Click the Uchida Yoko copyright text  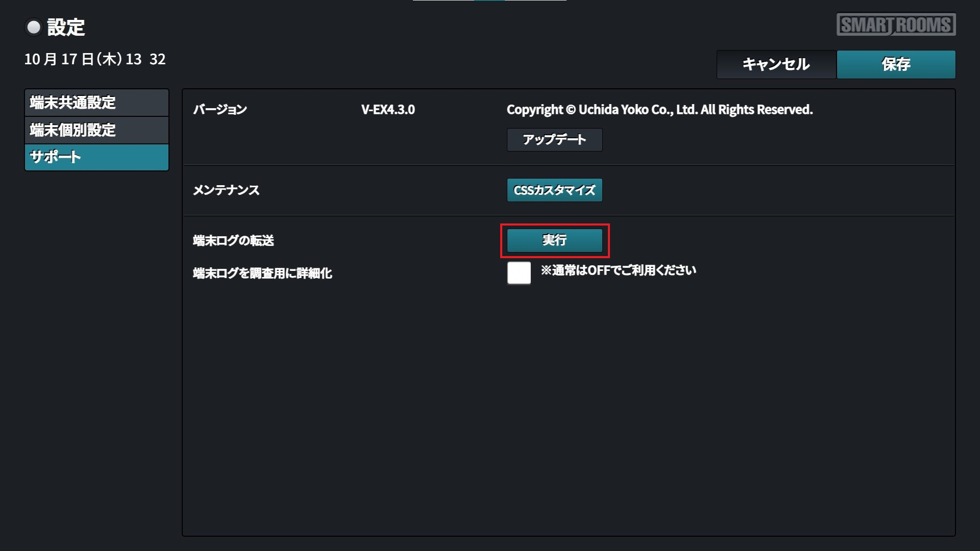click(659, 110)
